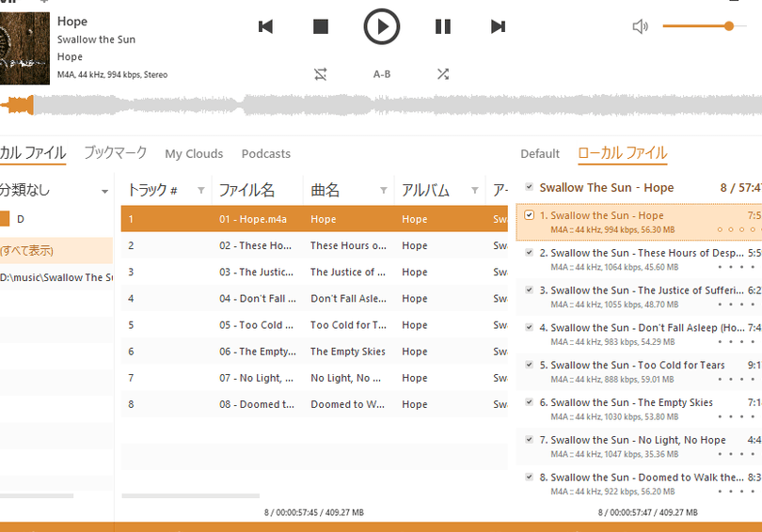Click the Hope album cover thumbnail
Image resolution: width=762 pixels, height=532 pixels.
pyautogui.click(x=24, y=49)
